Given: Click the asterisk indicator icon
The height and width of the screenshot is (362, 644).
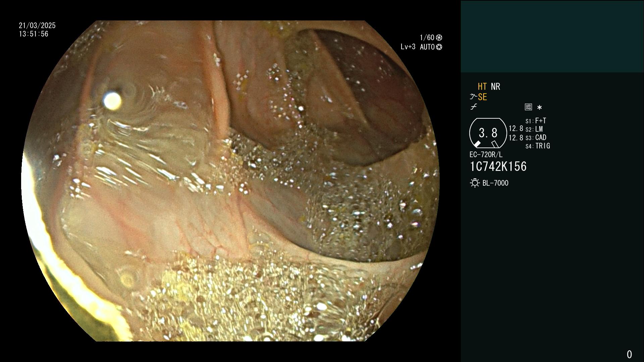Looking at the screenshot, I should point(539,108).
